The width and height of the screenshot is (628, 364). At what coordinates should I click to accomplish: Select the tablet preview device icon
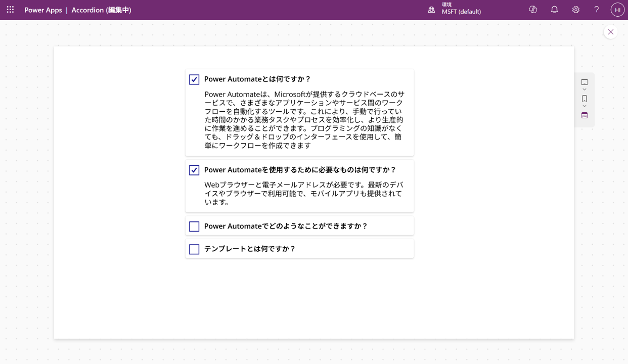(585, 82)
